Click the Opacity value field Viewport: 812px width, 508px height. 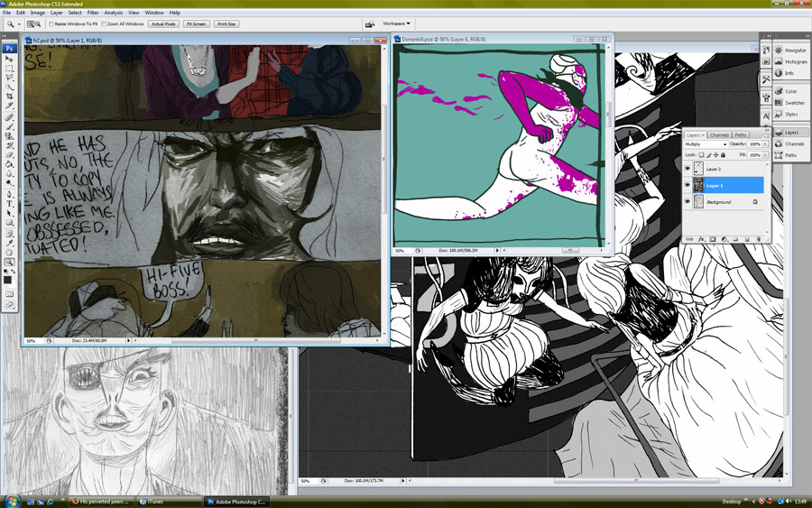coord(755,144)
